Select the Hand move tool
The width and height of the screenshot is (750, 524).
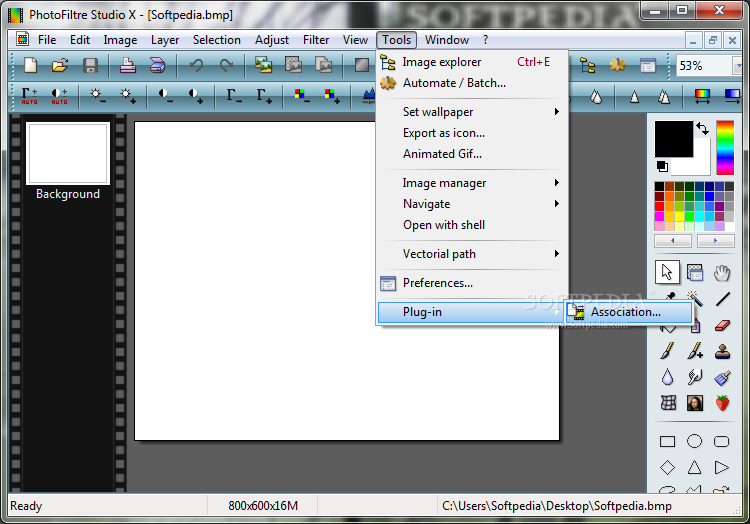pyautogui.click(x=722, y=273)
